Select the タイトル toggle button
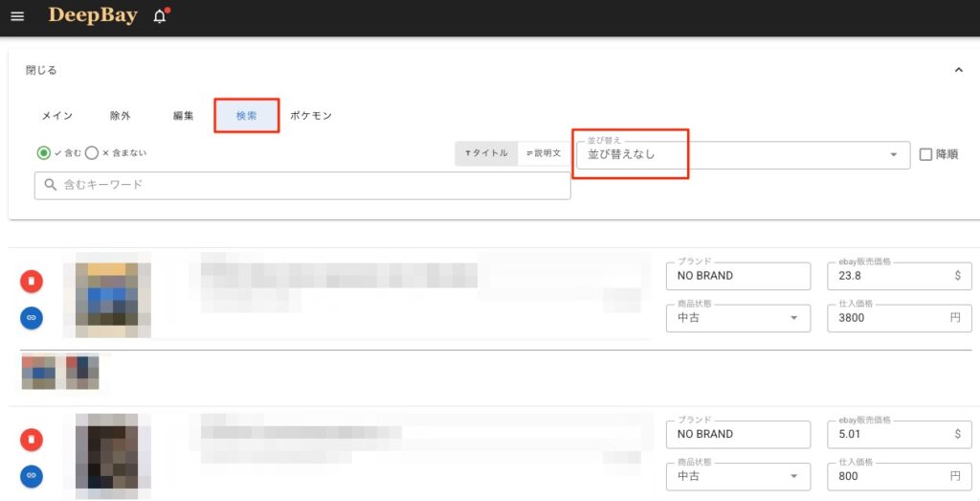Image resolution: width=980 pixels, height=501 pixels. [x=486, y=153]
